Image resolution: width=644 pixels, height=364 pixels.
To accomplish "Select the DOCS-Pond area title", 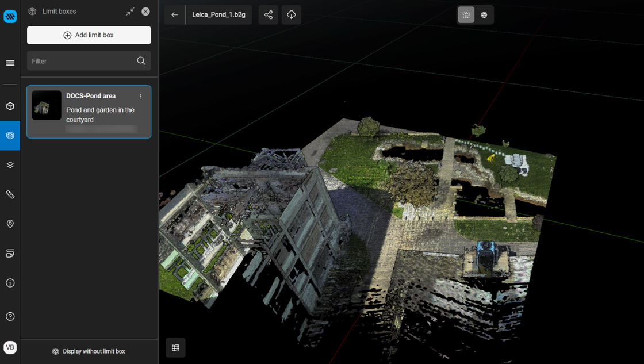I will pyautogui.click(x=91, y=96).
